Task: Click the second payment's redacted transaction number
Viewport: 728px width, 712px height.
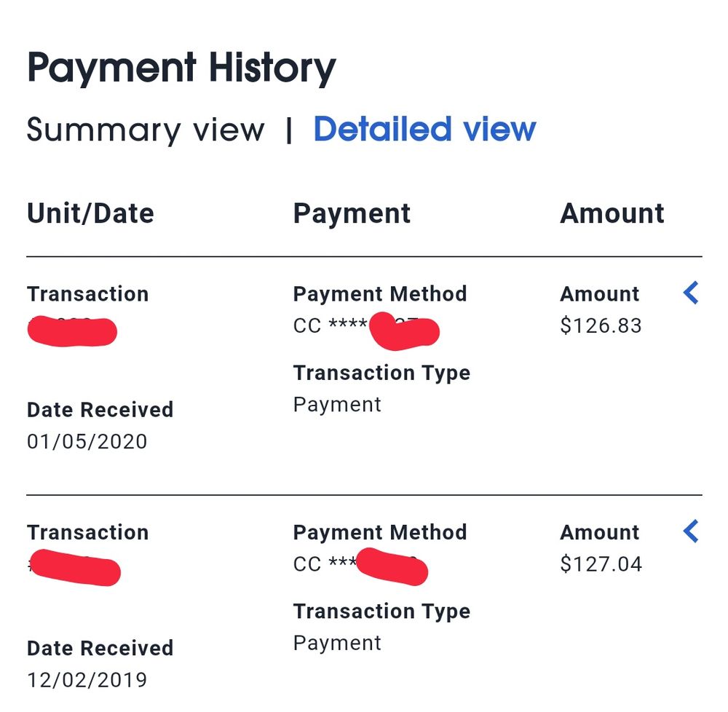Action: pyautogui.click(x=75, y=569)
